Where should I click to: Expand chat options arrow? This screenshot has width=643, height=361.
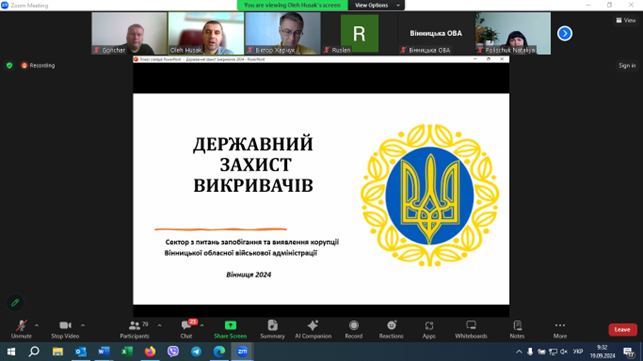tap(202, 325)
